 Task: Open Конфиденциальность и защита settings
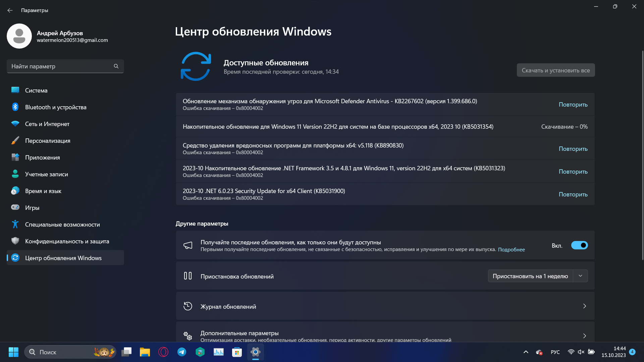tap(65, 241)
